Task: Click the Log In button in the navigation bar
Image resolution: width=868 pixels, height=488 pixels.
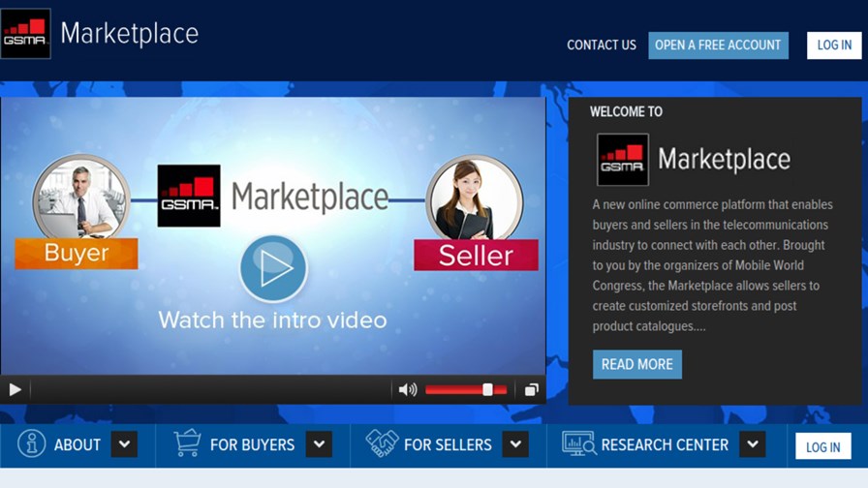Action: pyautogui.click(x=823, y=446)
